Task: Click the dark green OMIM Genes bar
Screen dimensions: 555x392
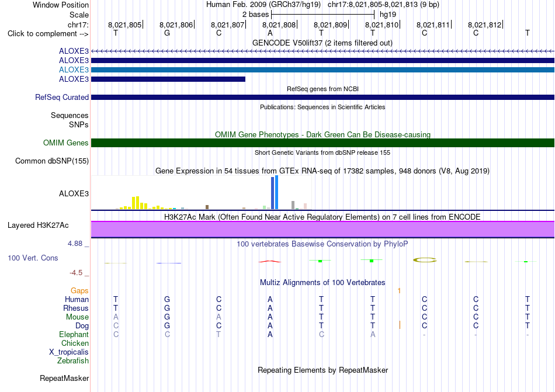Action: (x=322, y=143)
